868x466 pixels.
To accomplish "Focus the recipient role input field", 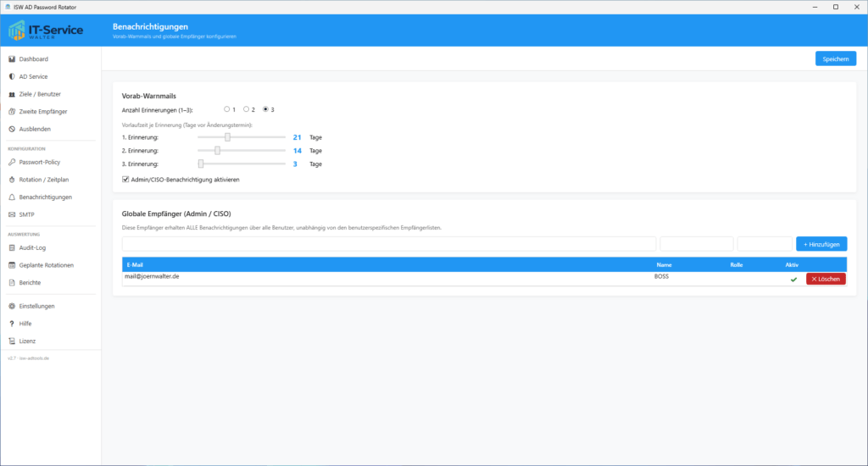I will tap(765, 244).
